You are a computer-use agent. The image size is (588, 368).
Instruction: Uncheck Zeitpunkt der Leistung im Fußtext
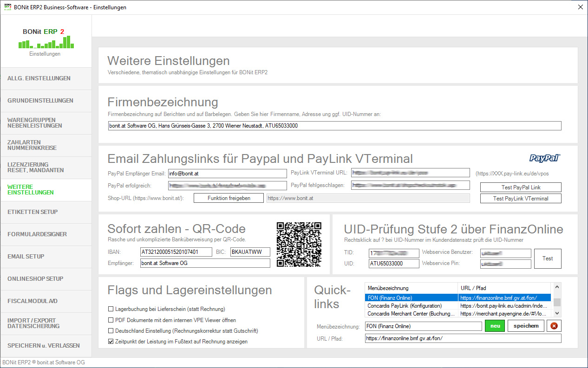pos(111,342)
